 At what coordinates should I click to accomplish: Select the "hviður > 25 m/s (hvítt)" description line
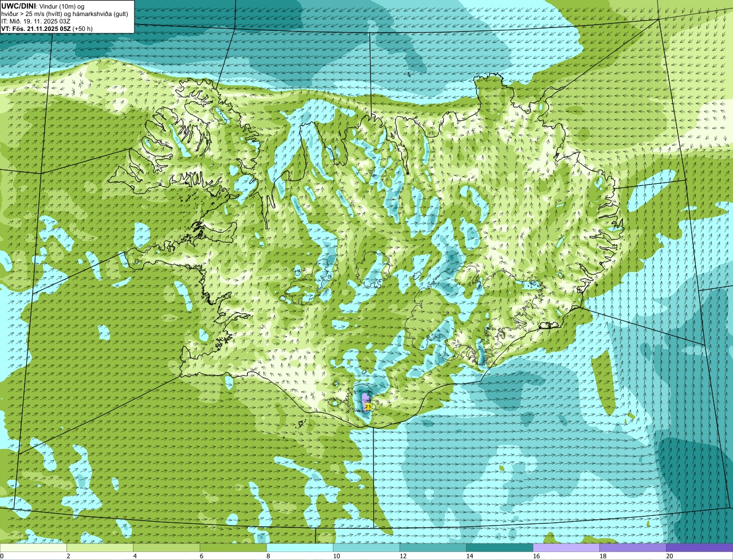[x=65, y=14]
